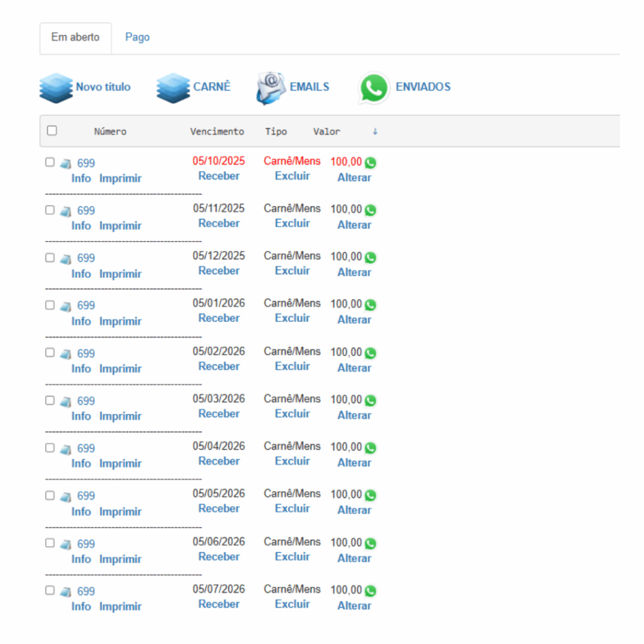Click WhatsApp icon on the 05/03/2026 row
The width and height of the screenshot is (644, 644).
pyautogui.click(x=370, y=400)
